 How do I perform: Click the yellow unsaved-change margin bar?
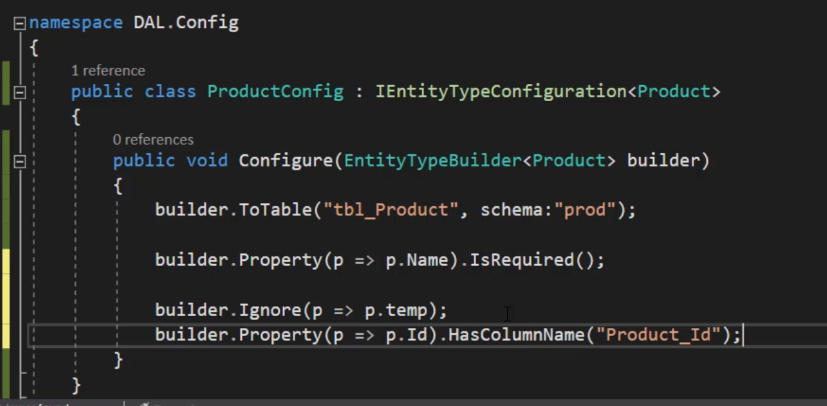(6, 298)
